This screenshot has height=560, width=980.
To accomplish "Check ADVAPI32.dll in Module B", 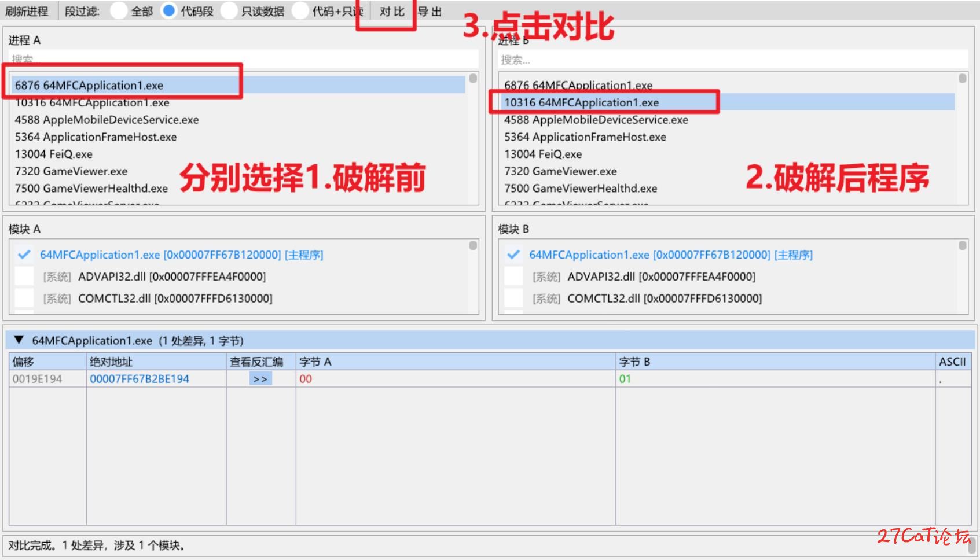I will point(513,277).
